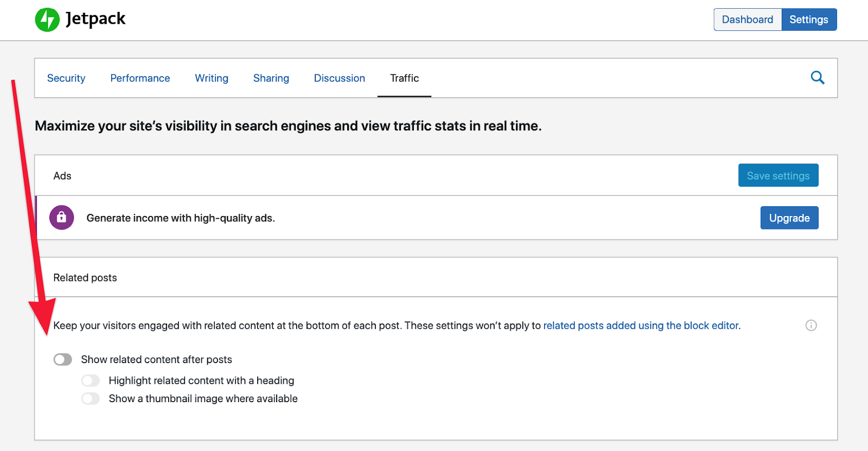The image size is (868, 451).
Task: Follow the related posts block editor link
Action: (x=641, y=326)
